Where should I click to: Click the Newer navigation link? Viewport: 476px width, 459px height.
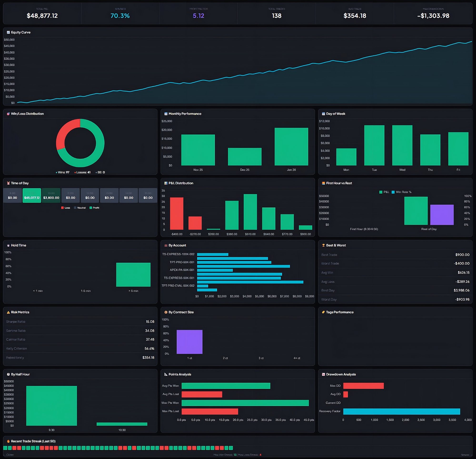tap(466, 455)
